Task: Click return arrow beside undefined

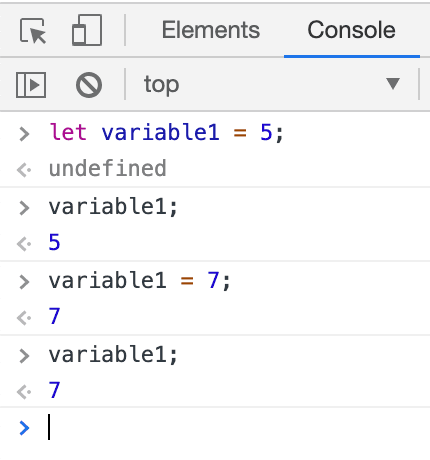Action: 24,170
